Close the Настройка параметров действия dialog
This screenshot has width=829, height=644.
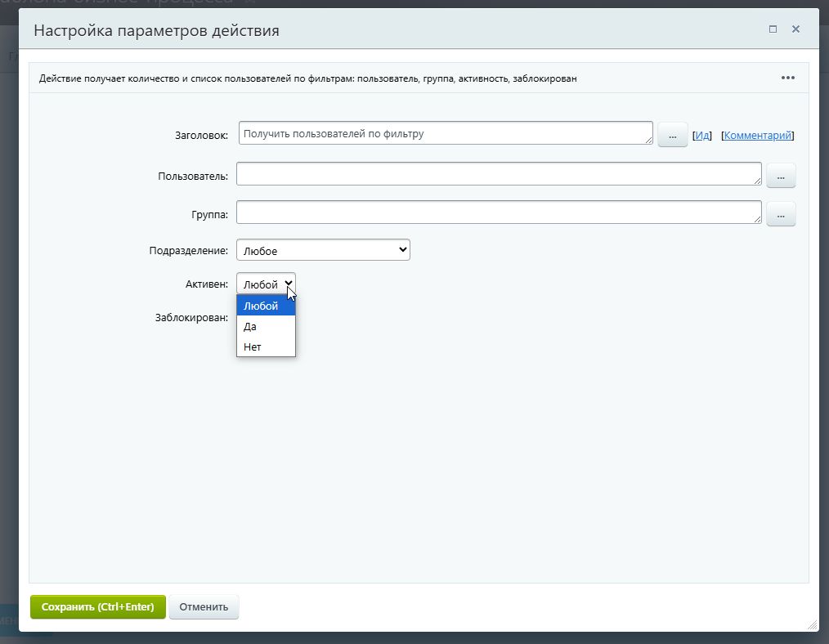point(795,29)
